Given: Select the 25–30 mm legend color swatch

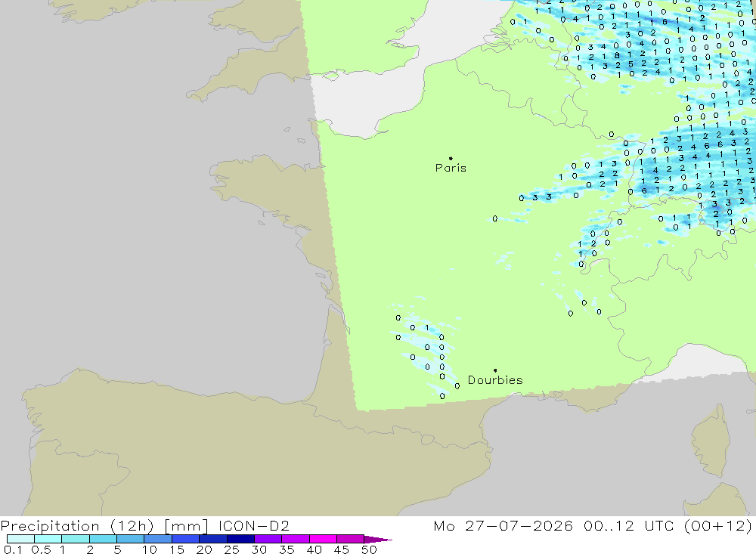Looking at the screenshot, I should coord(240,539).
